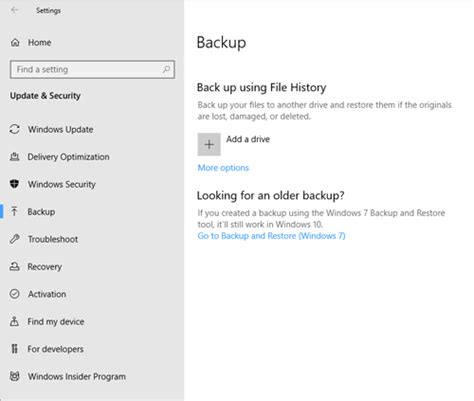
Task: Click the Activation checkmark circle icon
Action: point(14,294)
